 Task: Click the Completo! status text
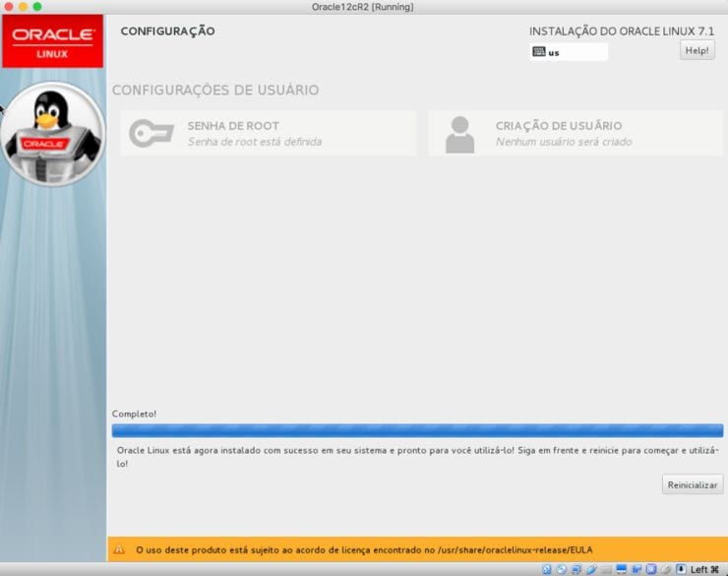[x=134, y=414]
